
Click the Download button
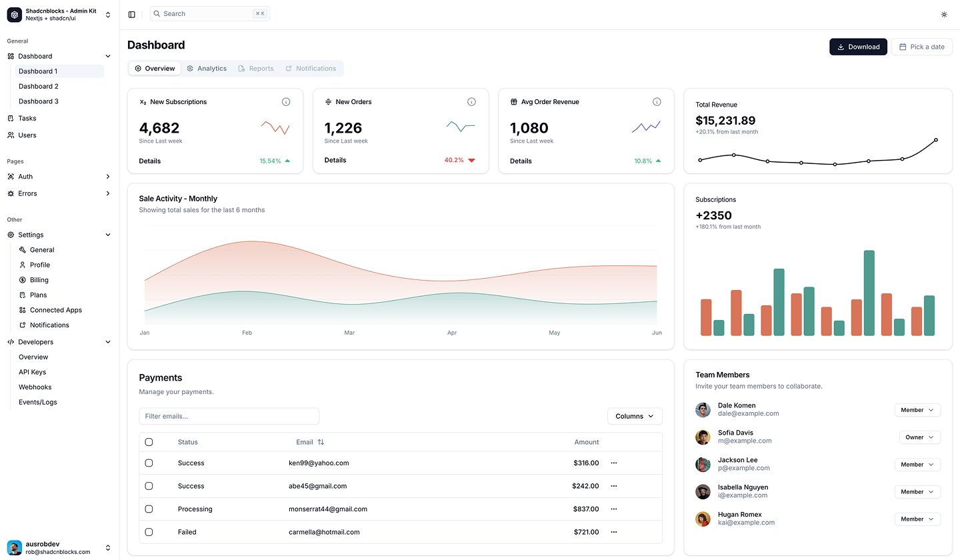coord(858,47)
